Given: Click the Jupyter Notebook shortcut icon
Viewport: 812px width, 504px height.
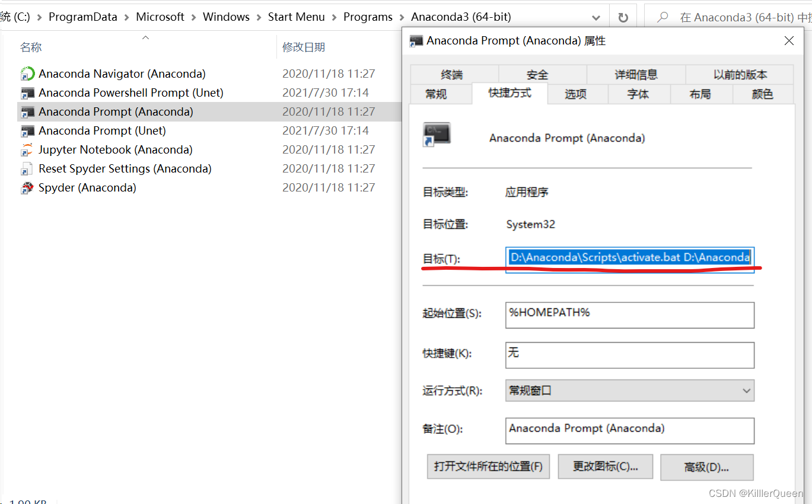Looking at the screenshot, I should coord(27,149).
